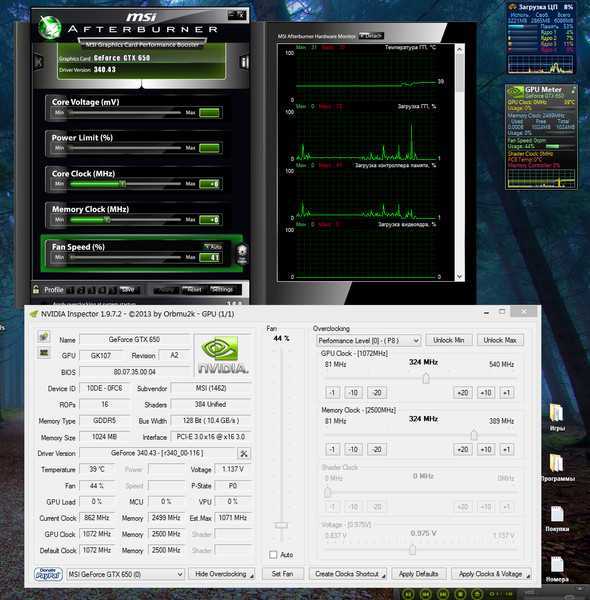Click the Afterburner left arrow side tab
590x600 pixels.
39,61
